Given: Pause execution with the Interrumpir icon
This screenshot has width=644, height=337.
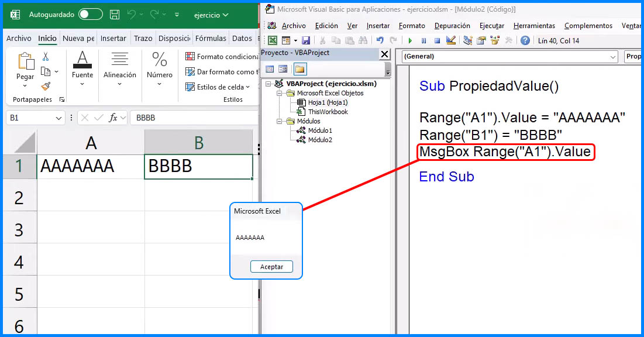Looking at the screenshot, I should [424, 40].
